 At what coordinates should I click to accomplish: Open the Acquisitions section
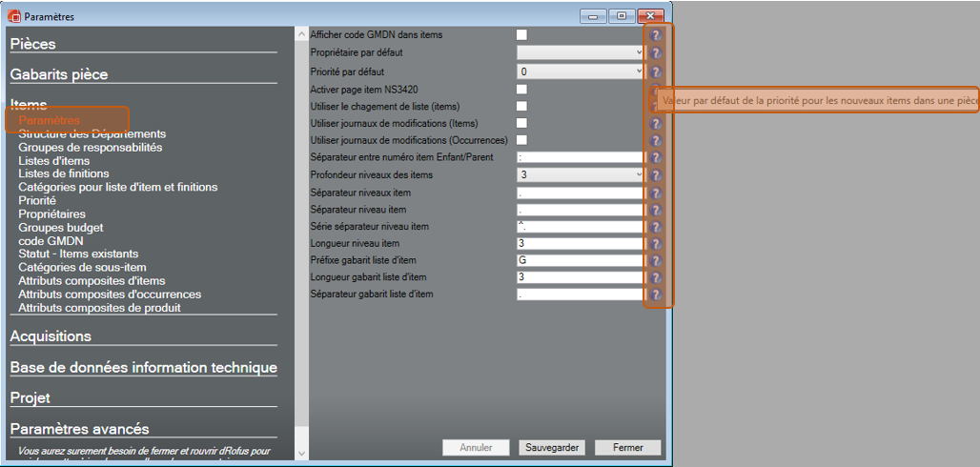point(51,336)
